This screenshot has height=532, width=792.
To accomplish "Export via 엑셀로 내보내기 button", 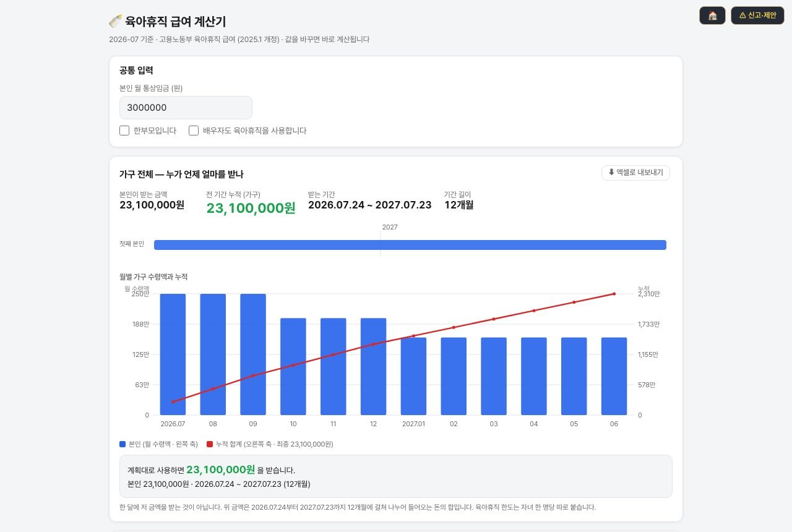I will pyautogui.click(x=635, y=173).
